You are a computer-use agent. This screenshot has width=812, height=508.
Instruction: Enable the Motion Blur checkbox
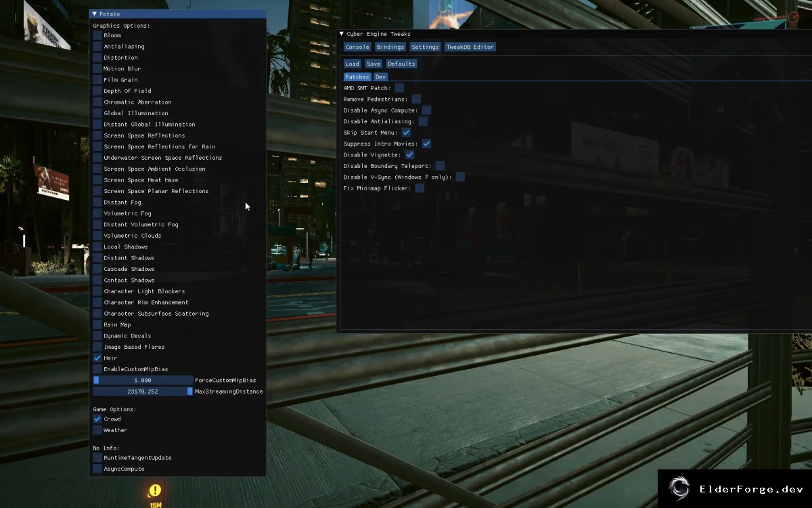(97, 68)
